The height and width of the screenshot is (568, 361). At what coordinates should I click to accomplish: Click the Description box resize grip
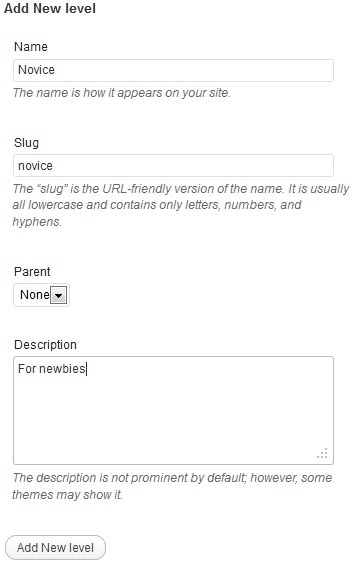click(322, 454)
